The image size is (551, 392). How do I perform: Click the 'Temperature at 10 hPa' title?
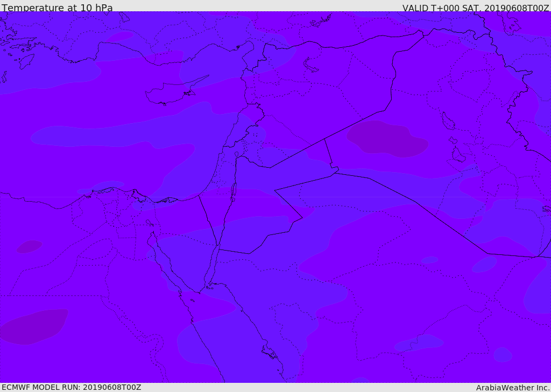coord(57,8)
